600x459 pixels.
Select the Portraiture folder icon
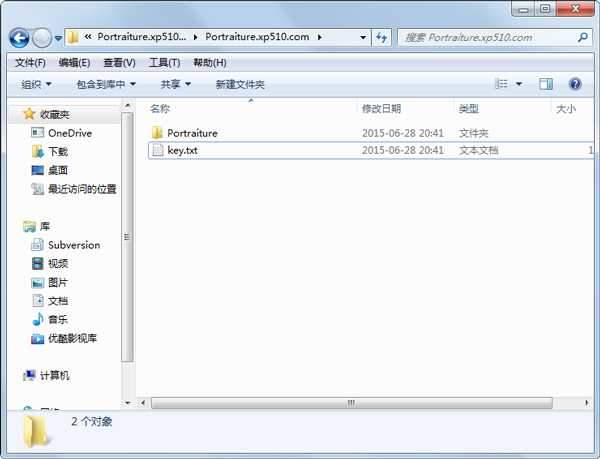157,133
